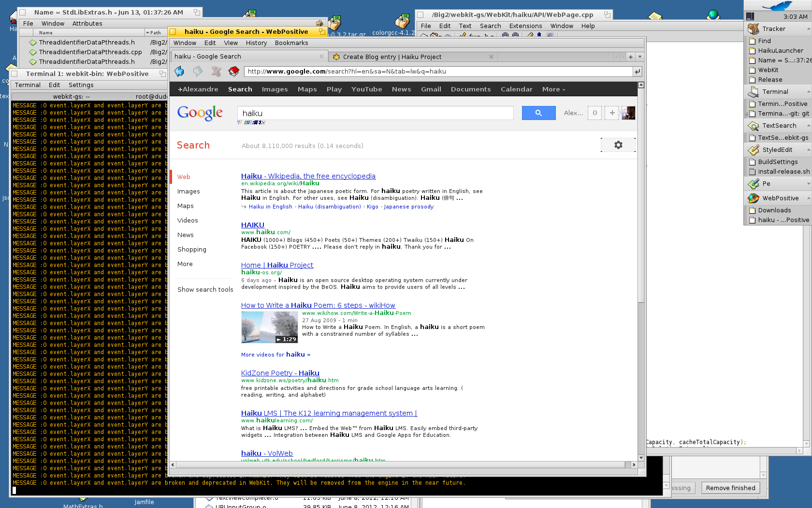Click the Google logo
The height and width of the screenshot is (508, 812).
coord(200,113)
